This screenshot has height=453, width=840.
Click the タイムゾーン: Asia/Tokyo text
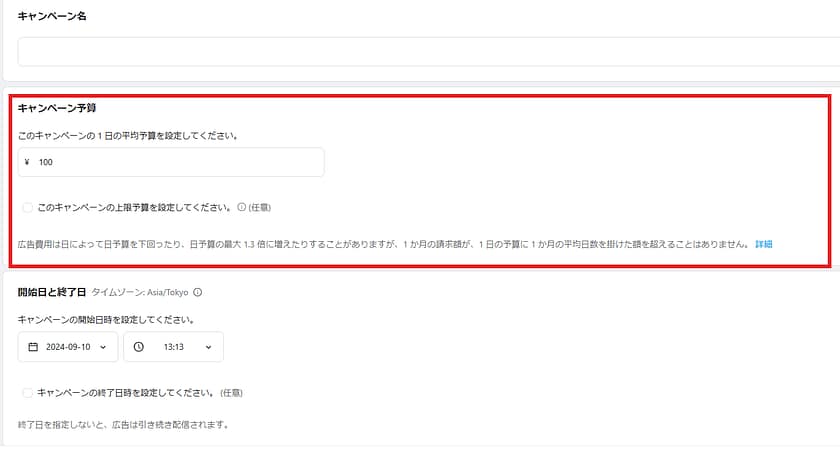139,293
